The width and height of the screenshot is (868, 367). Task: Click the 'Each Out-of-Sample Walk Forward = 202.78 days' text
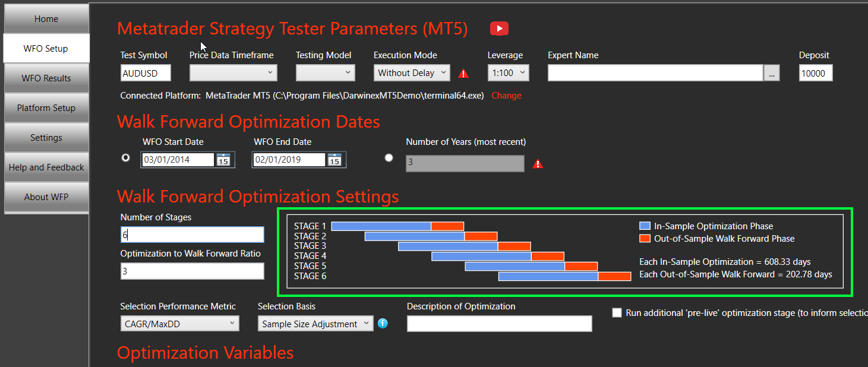click(736, 274)
